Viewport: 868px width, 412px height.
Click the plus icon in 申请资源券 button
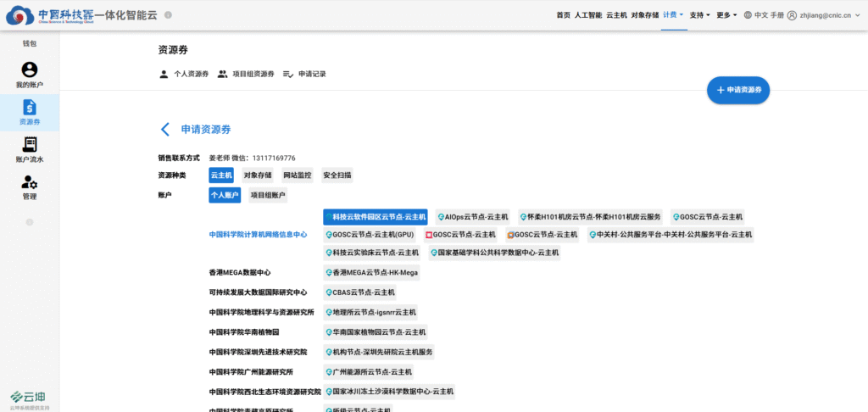(721, 90)
